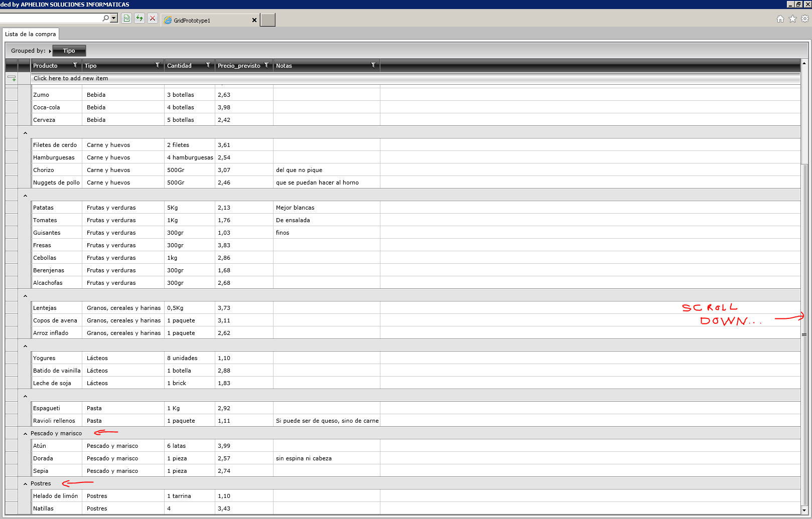The image size is (812, 519).
Task: Click the 'De ensalada' note cell
Action: pyautogui.click(x=327, y=220)
